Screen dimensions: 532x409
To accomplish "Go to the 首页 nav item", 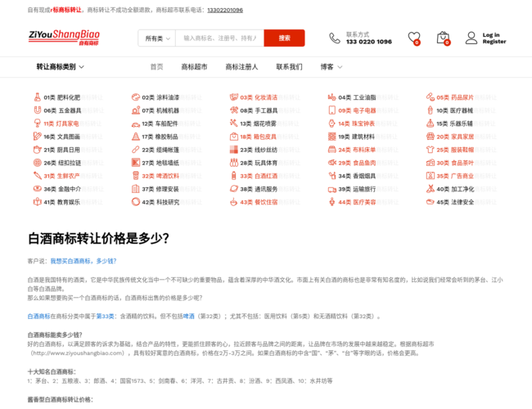I will click(x=156, y=67).
